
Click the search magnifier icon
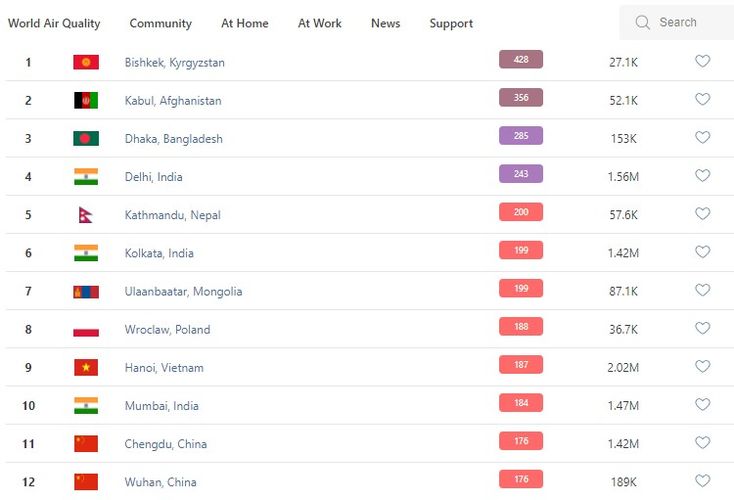[643, 22]
